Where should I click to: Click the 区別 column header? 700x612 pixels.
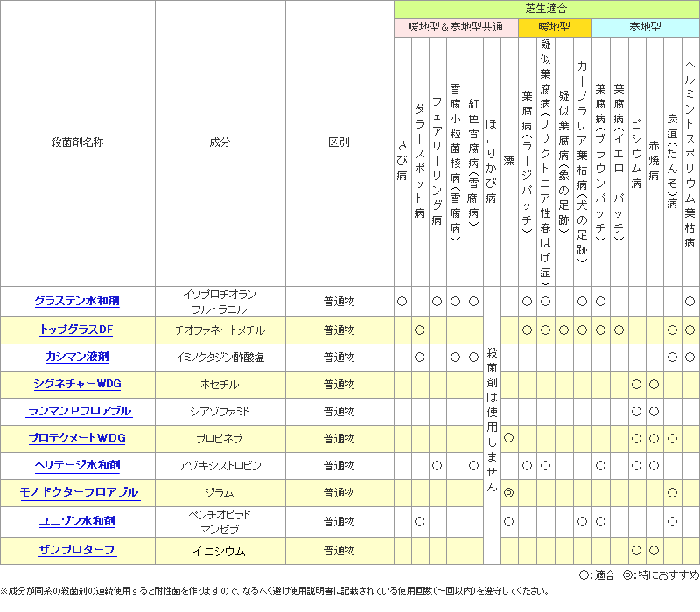(339, 143)
